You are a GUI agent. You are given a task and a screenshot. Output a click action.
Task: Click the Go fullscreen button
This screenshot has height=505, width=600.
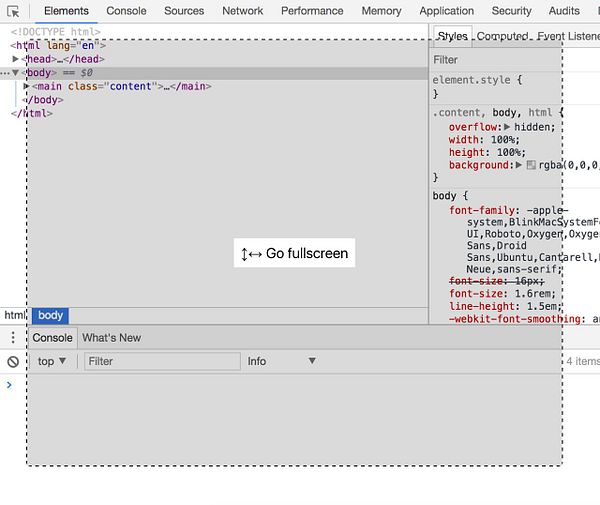(x=294, y=253)
